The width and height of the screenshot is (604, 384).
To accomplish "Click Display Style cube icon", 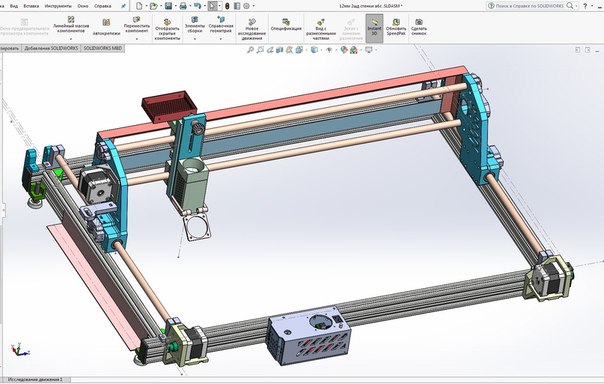I will pos(314,50).
